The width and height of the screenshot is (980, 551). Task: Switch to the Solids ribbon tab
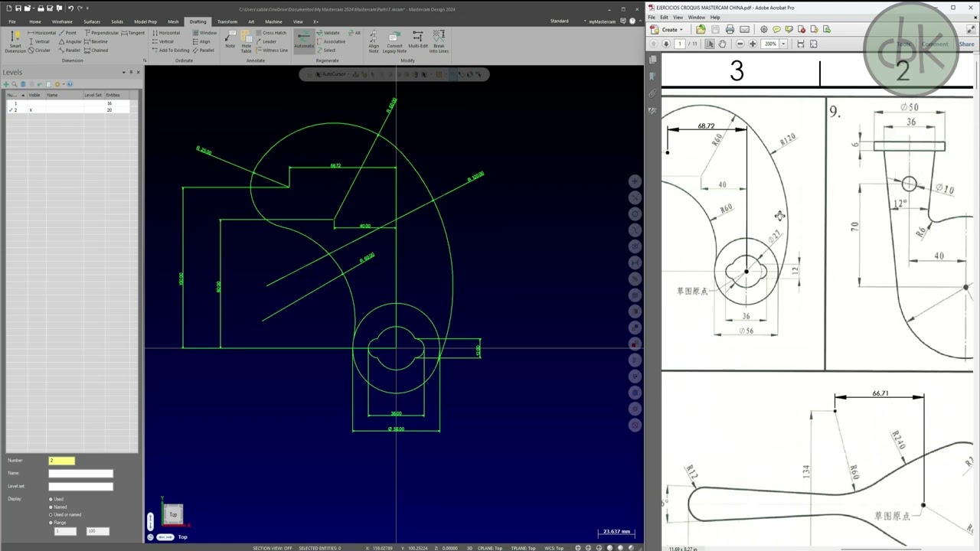[117, 21]
